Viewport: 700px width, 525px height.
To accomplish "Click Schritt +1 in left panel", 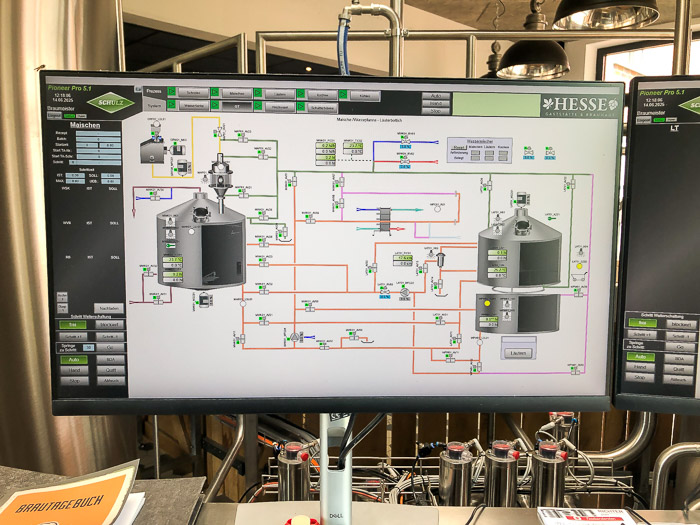I will [73, 336].
